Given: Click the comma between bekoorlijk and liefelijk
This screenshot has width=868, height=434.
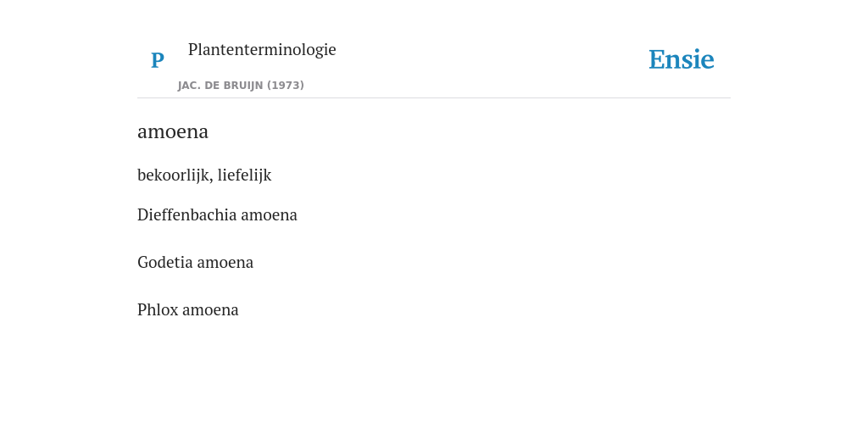Looking at the screenshot, I should (x=211, y=180).
